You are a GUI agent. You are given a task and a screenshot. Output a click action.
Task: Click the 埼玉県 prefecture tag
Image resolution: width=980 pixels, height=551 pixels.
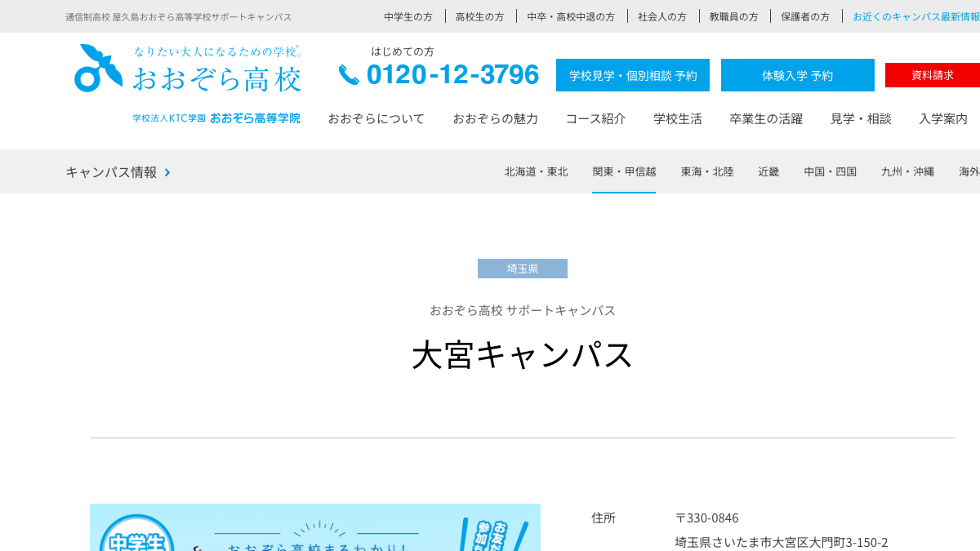pyautogui.click(x=523, y=269)
